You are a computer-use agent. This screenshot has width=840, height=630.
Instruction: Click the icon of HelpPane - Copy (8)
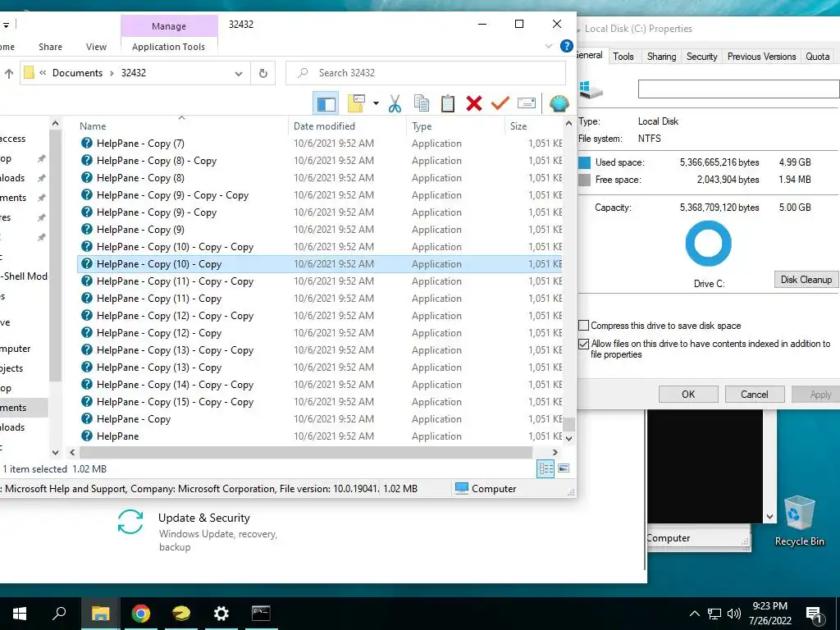[x=87, y=177]
